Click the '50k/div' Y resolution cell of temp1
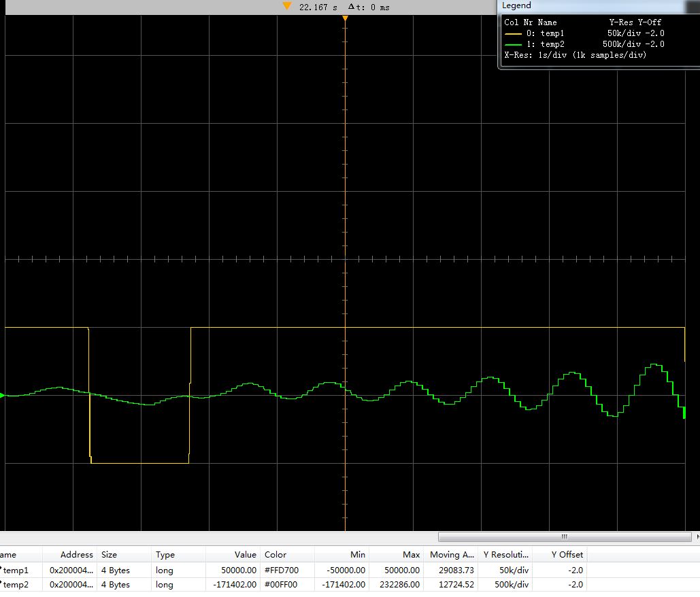The image size is (700, 597). coord(505,570)
